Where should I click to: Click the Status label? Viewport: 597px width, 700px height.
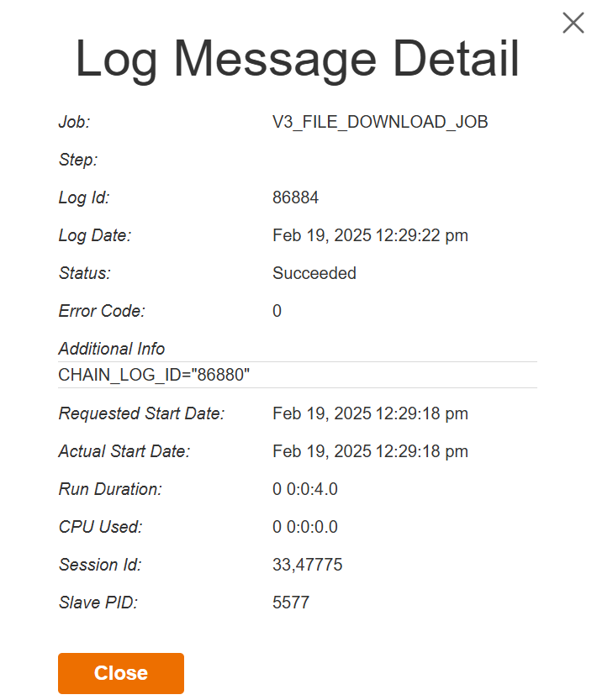click(x=85, y=273)
